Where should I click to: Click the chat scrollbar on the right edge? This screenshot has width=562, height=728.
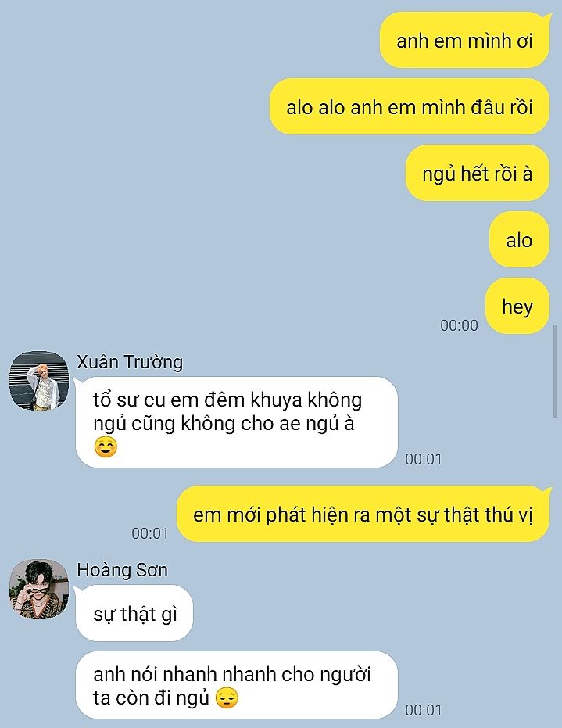click(x=555, y=371)
